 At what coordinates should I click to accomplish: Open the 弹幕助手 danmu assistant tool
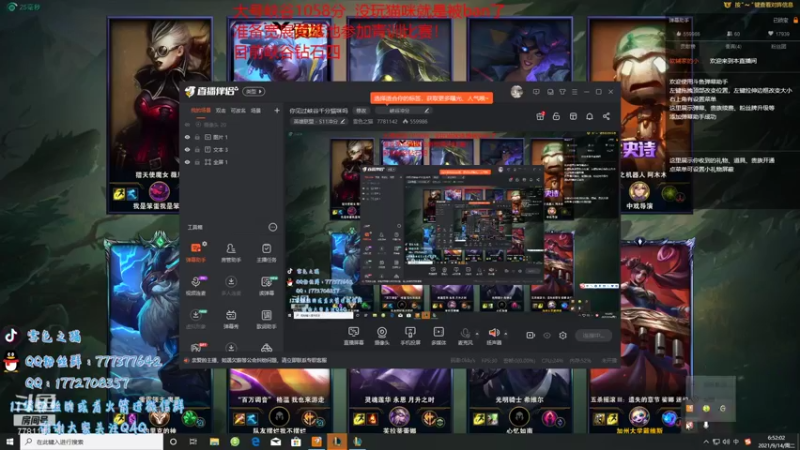196,253
